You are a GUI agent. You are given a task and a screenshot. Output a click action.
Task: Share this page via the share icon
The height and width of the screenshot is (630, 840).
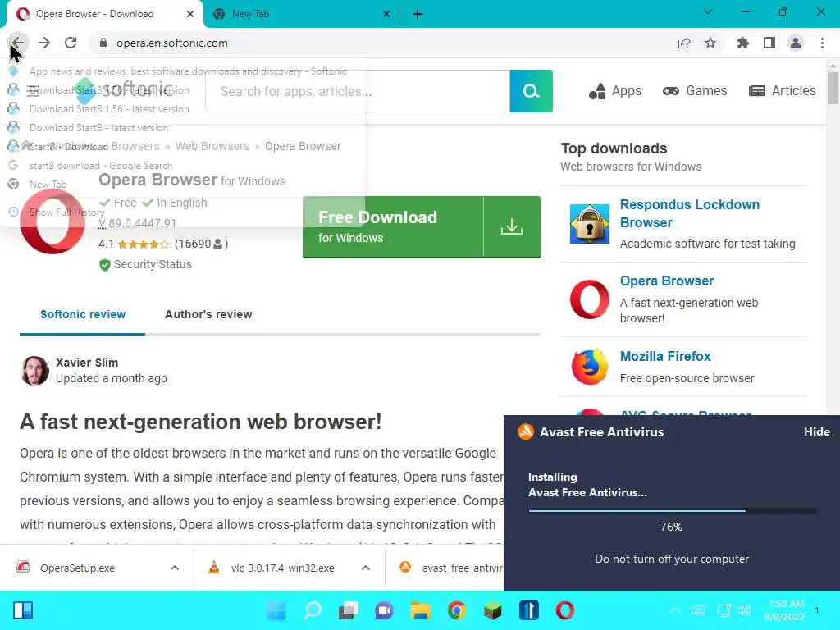[x=684, y=43]
